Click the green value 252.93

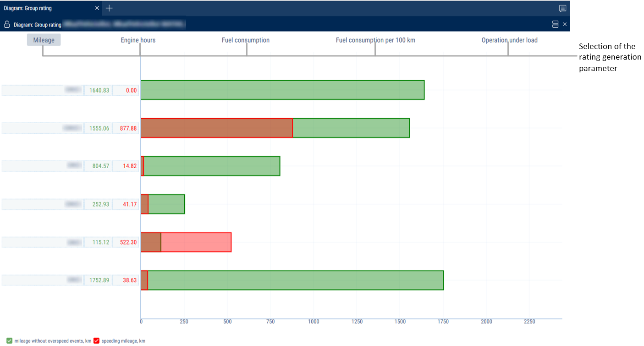pyautogui.click(x=98, y=204)
